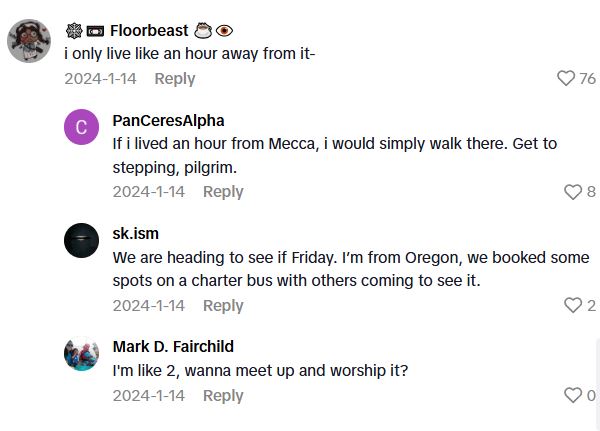Open sk.ism username link

[138, 234]
